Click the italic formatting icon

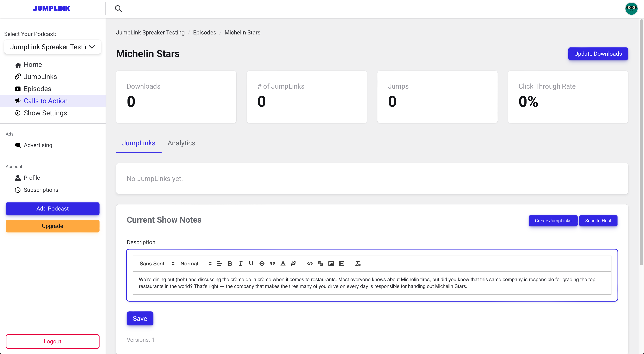[x=241, y=263]
